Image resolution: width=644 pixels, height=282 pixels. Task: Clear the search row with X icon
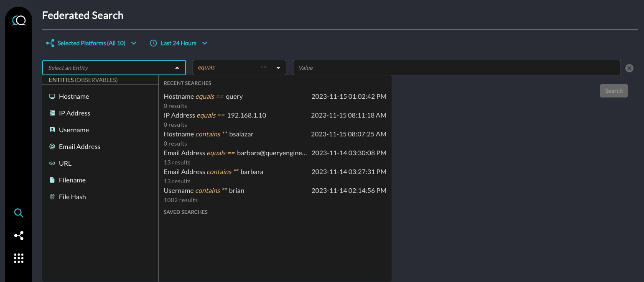(x=629, y=68)
